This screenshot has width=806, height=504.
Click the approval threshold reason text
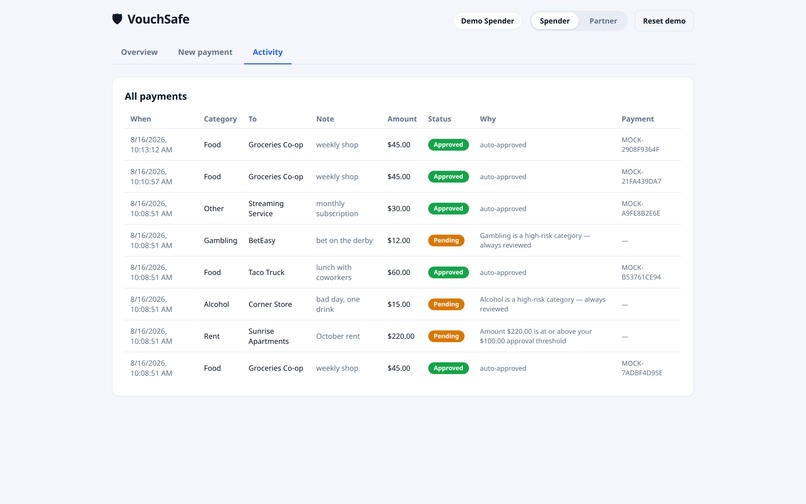pyautogui.click(x=536, y=336)
